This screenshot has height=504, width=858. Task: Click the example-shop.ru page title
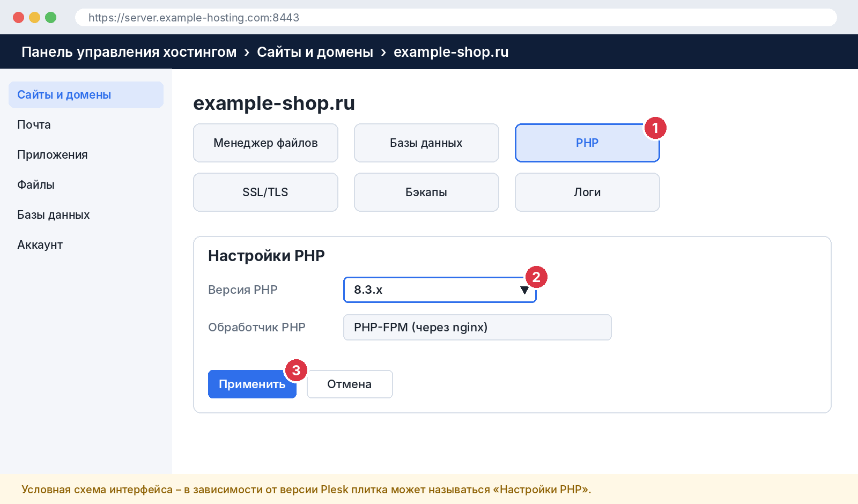coord(274,103)
